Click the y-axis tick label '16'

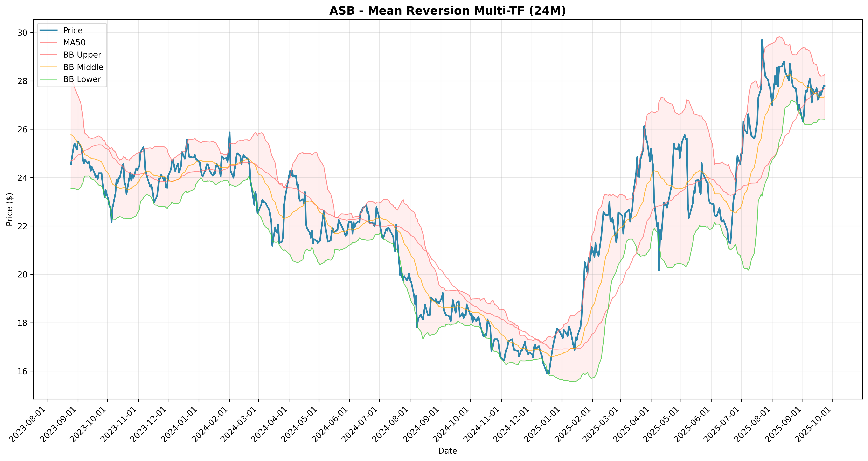(23, 371)
